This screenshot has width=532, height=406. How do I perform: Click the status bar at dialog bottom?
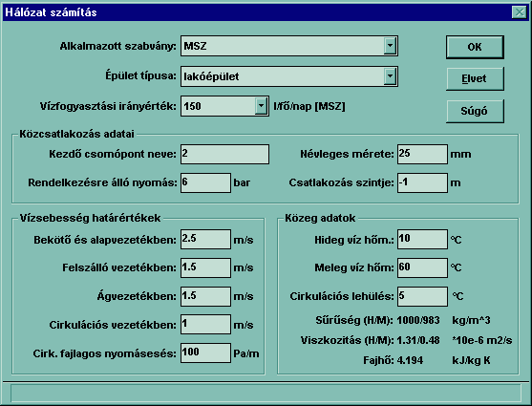tap(266, 393)
